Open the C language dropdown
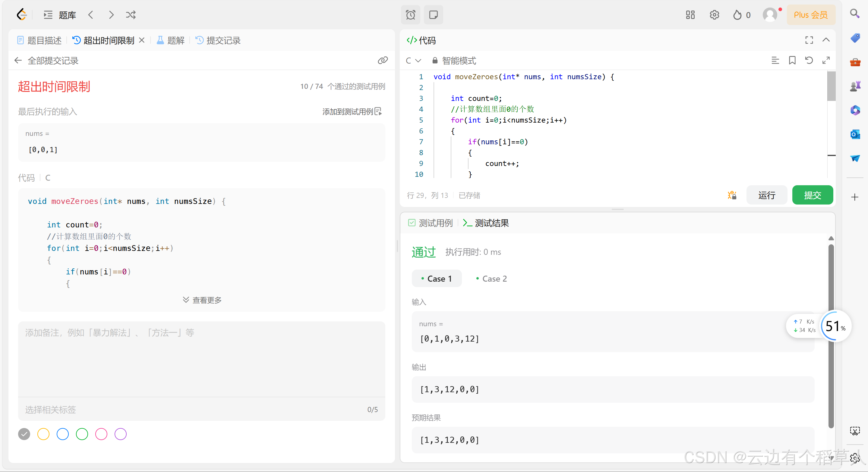This screenshot has width=868, height=472. click(x=413, y=61)
